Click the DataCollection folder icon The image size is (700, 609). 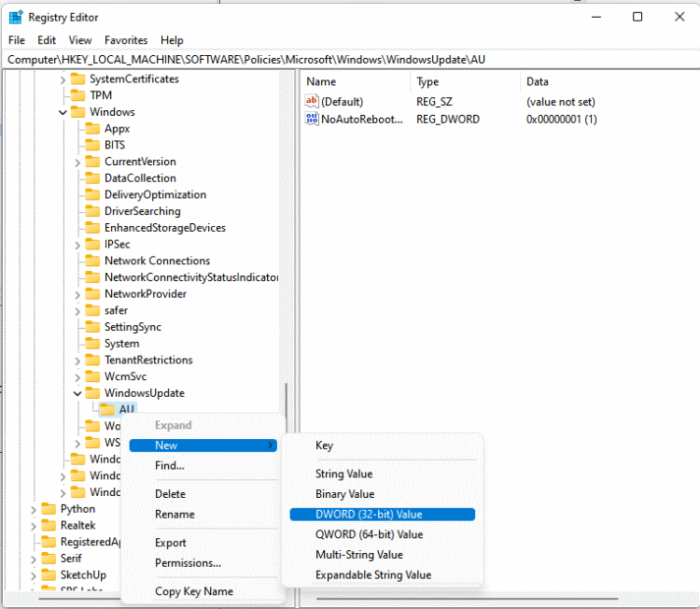(x=92, y=178)
